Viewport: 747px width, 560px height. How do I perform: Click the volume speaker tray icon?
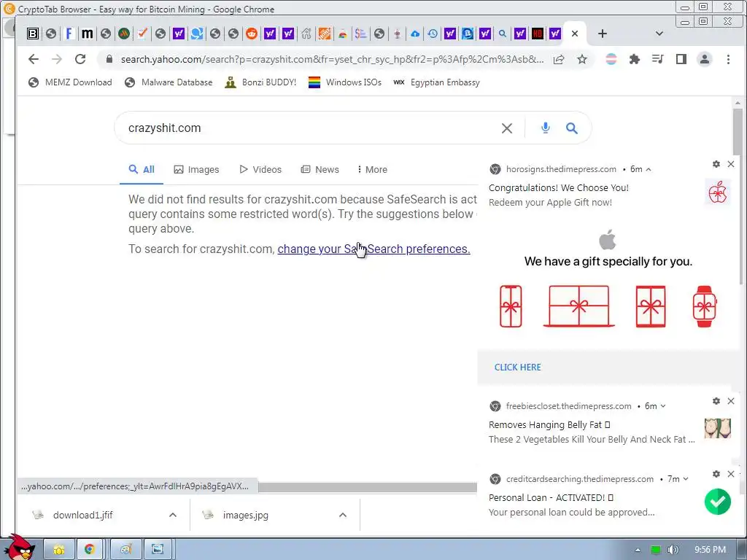[x=673, y=550]
